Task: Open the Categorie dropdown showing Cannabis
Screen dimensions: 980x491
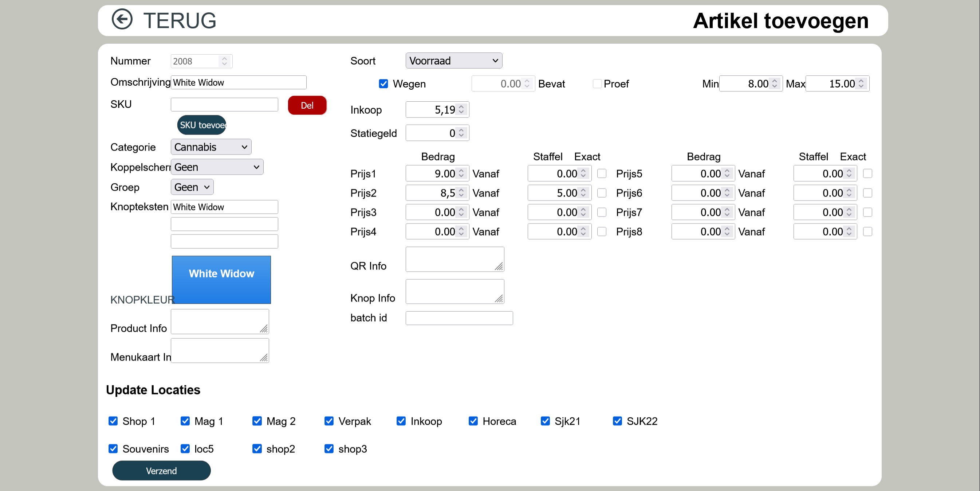Action: [x=211, y=147]
